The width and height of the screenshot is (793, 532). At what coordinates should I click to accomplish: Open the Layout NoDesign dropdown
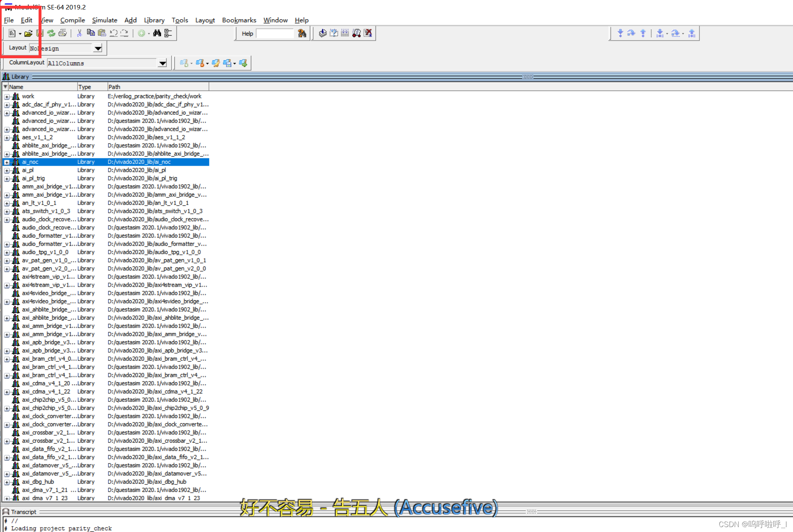click(98, 48)
